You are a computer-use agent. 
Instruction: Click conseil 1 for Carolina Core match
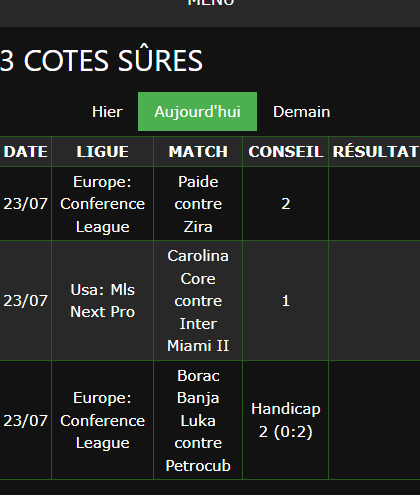(286, 301)
